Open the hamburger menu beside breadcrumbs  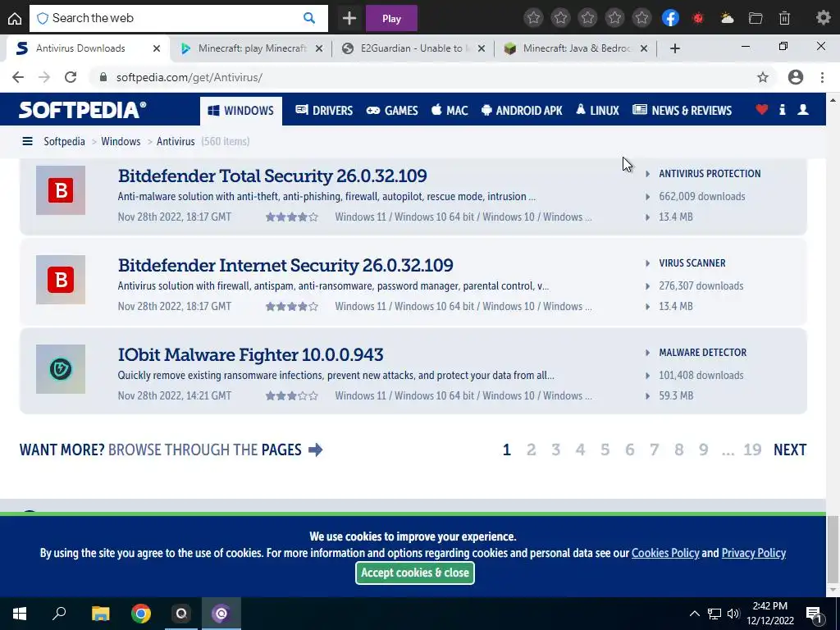[27, 141]
